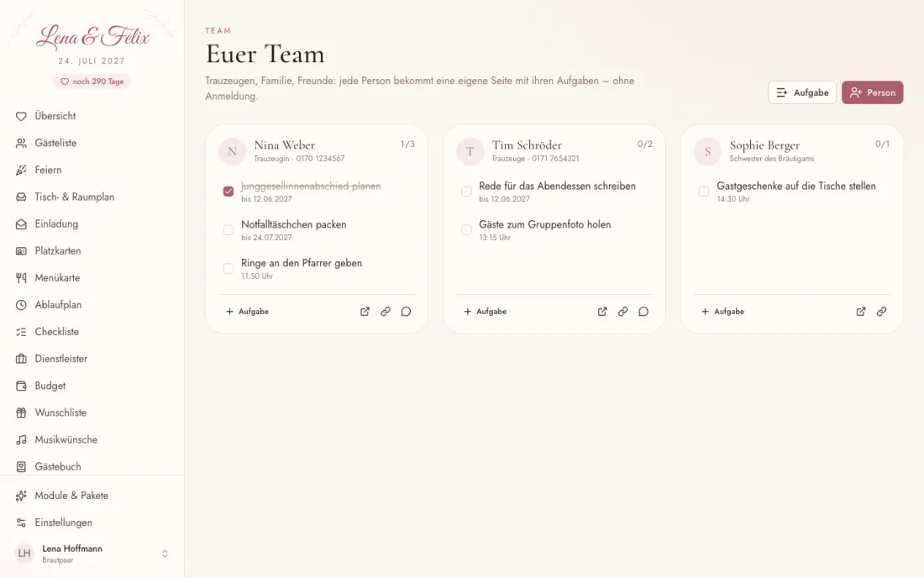Click the clock icon for Ablaufplan
This screenshot has width=924, height=578.
(21, 305)
